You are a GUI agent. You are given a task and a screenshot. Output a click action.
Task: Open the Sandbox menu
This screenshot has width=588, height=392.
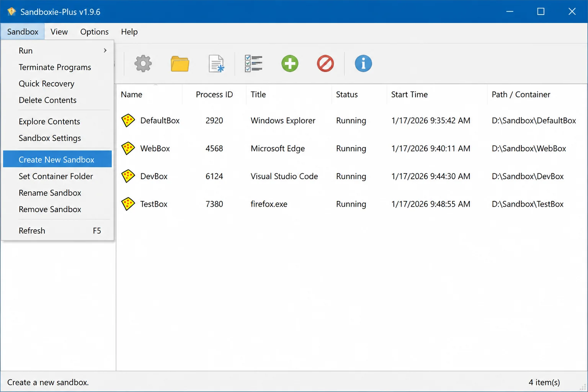[23, 32]
